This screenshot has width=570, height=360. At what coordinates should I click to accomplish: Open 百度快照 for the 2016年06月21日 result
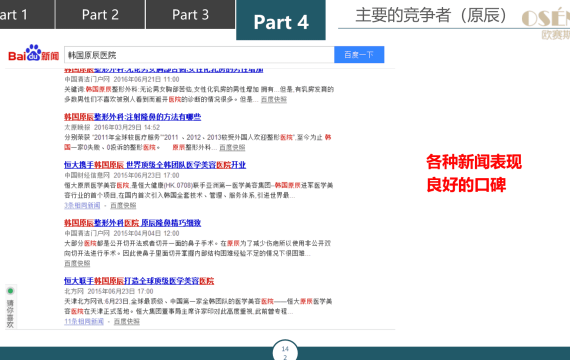point(274,100)
